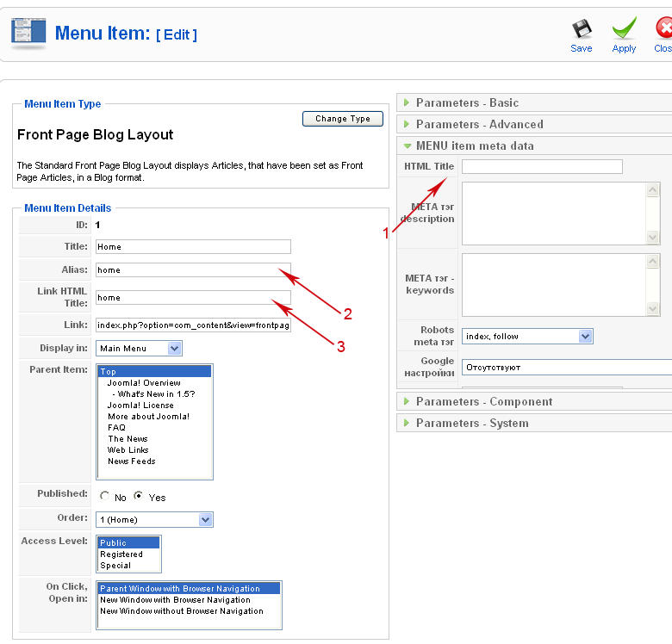This screenshot has height=644, width=672.
Task: Select What's New in 1.5? parent item
Action: (x=153, y=394)
